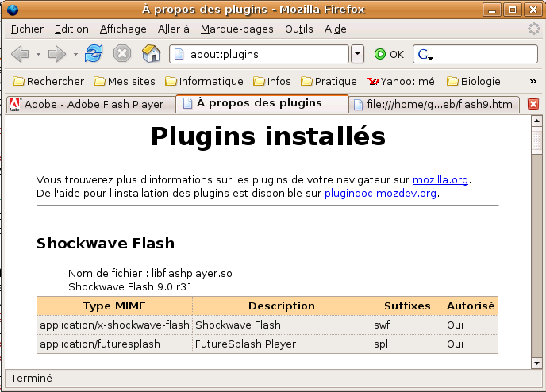The width and height of the screenshot is (546, 392).
Task: Show more bookmarks with the chevron
Action: [533, 81]
